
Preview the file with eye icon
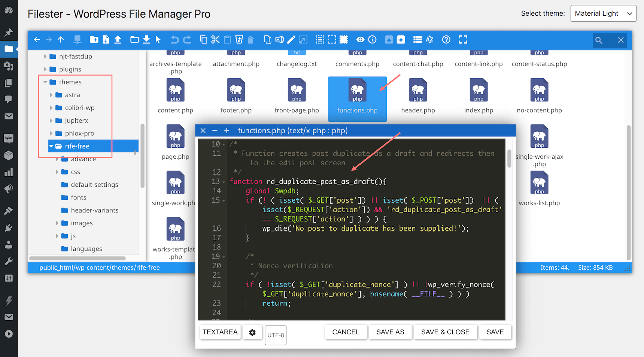point(360,40)
